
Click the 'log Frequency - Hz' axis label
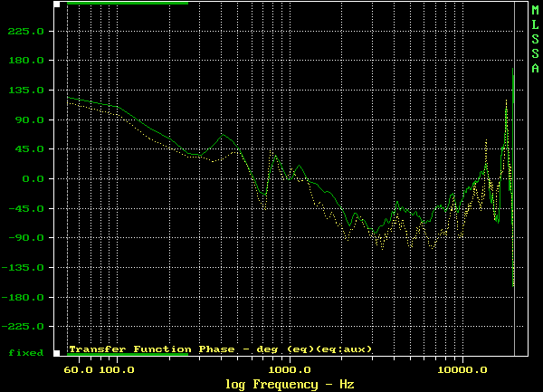click(x=290, y=385)
